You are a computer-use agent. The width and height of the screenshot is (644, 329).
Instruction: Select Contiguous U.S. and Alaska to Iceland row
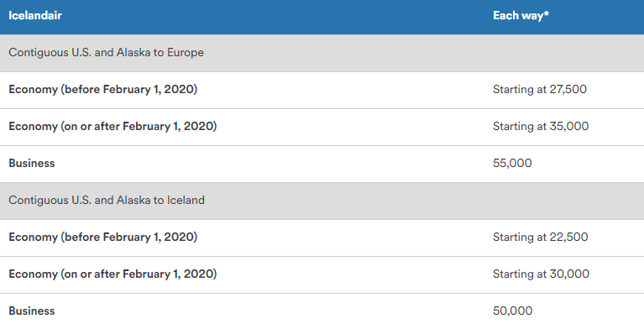[322, 201]
